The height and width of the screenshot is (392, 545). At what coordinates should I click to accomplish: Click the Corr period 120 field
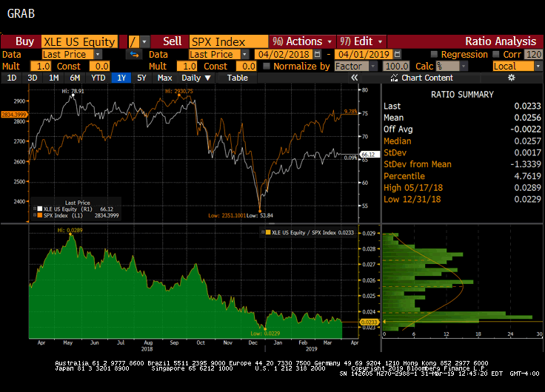pyautogui.click(x=534, y=55)
